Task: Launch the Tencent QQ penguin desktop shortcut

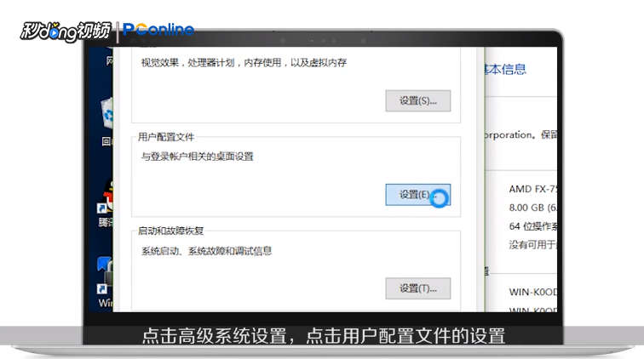Action: 106,204
